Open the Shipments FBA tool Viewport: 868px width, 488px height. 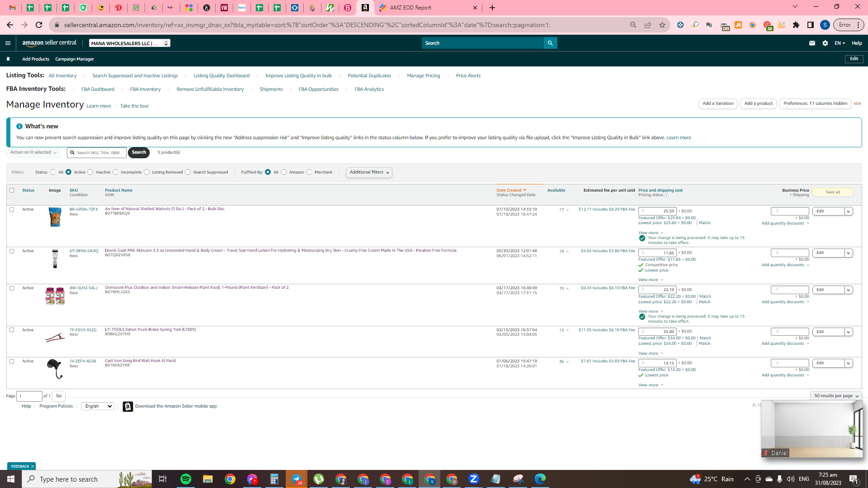(x=271, y=89)
